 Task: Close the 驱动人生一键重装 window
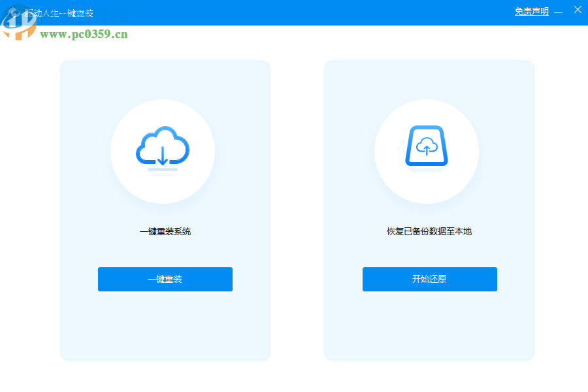point(578,10)
